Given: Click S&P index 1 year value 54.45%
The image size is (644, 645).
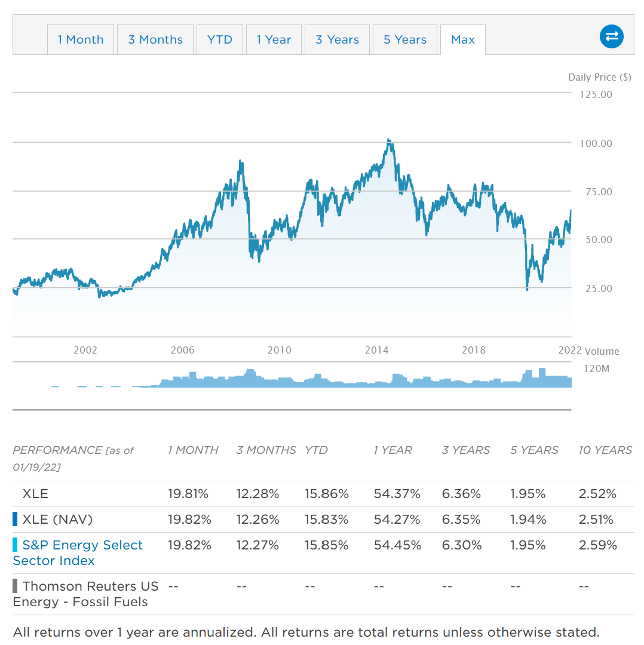Looking at the screenshot, I should point(397,545).
